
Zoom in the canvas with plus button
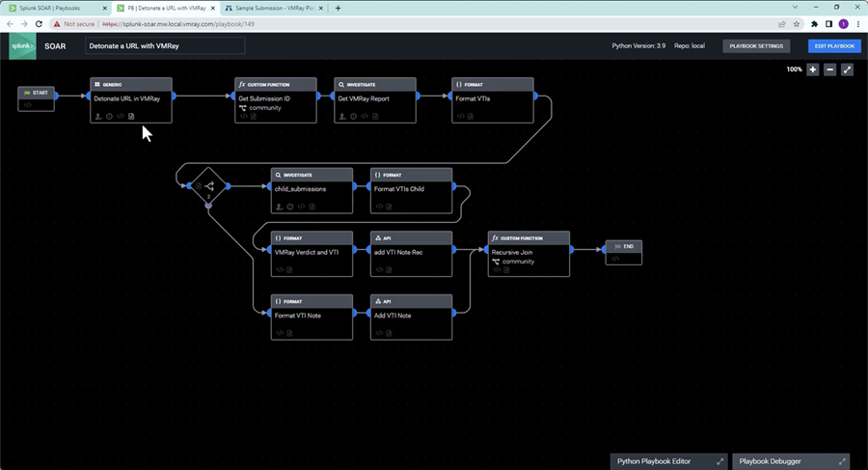tap(813, 69)
